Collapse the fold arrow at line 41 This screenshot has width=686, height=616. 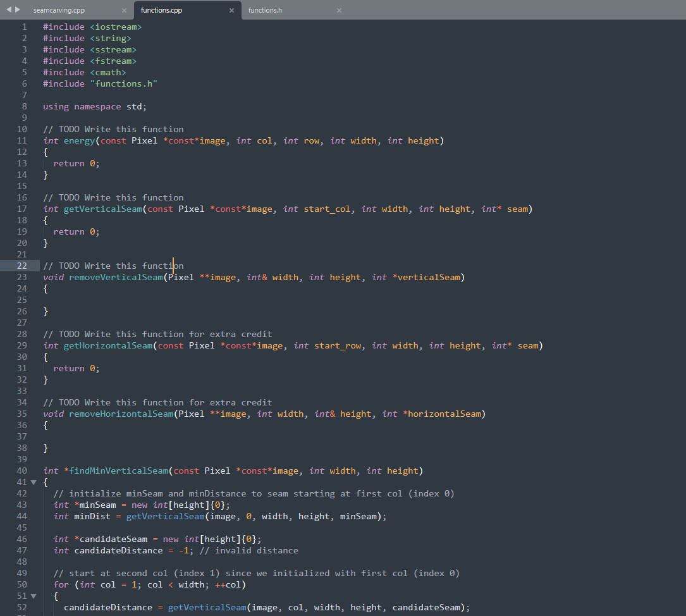point(34,482)
